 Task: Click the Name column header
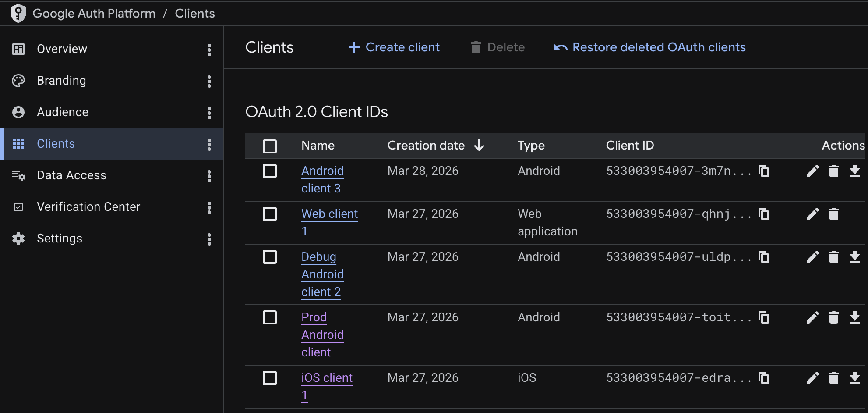click(x=318, y=146)
